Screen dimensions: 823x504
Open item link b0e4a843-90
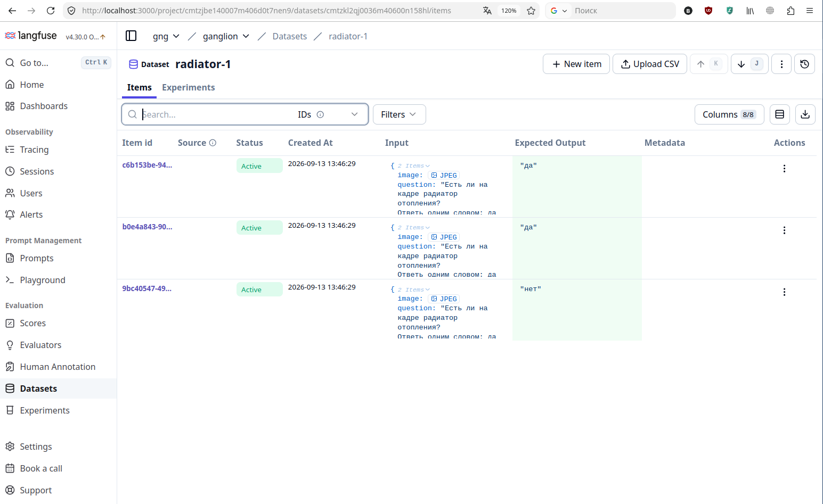point(147,227)
